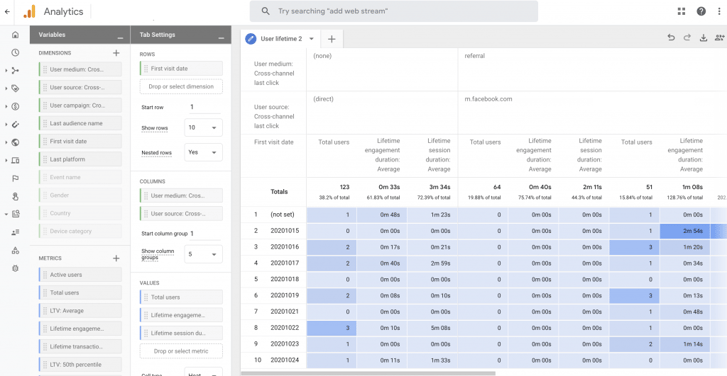
Task: Open the Tech devices icon
Action: 15,160
